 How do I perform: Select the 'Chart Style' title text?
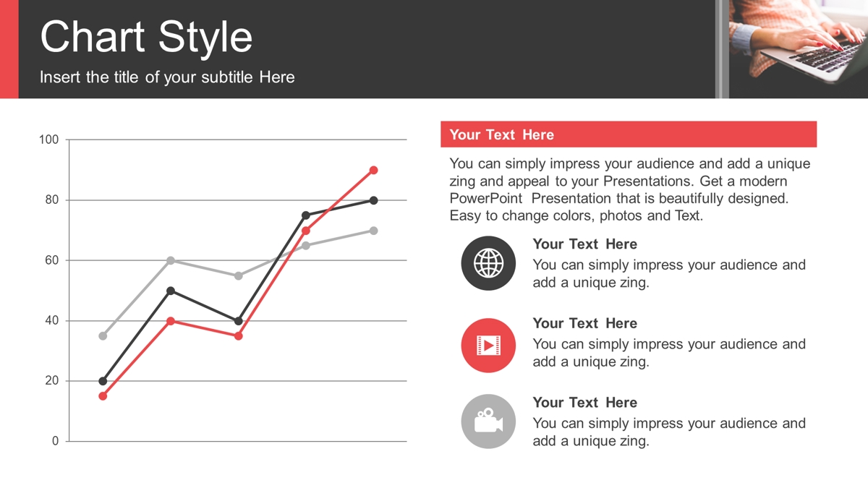(x=146, y=36)
